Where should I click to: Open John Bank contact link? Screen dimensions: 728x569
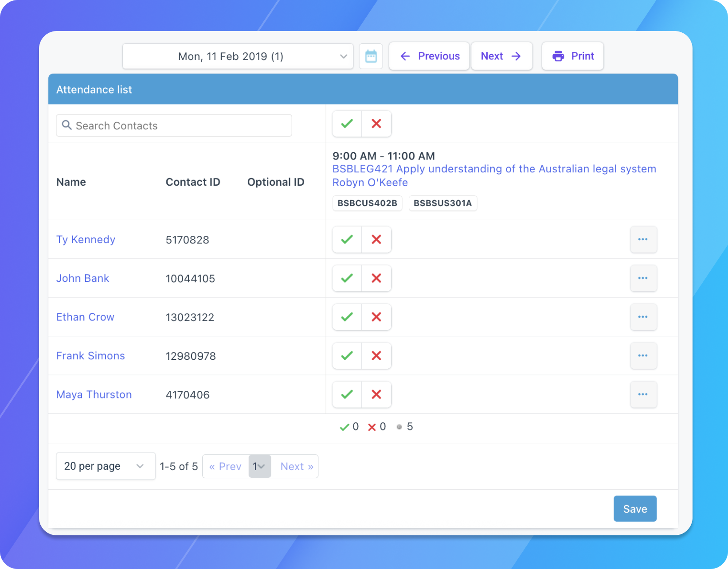coord(82,278)
